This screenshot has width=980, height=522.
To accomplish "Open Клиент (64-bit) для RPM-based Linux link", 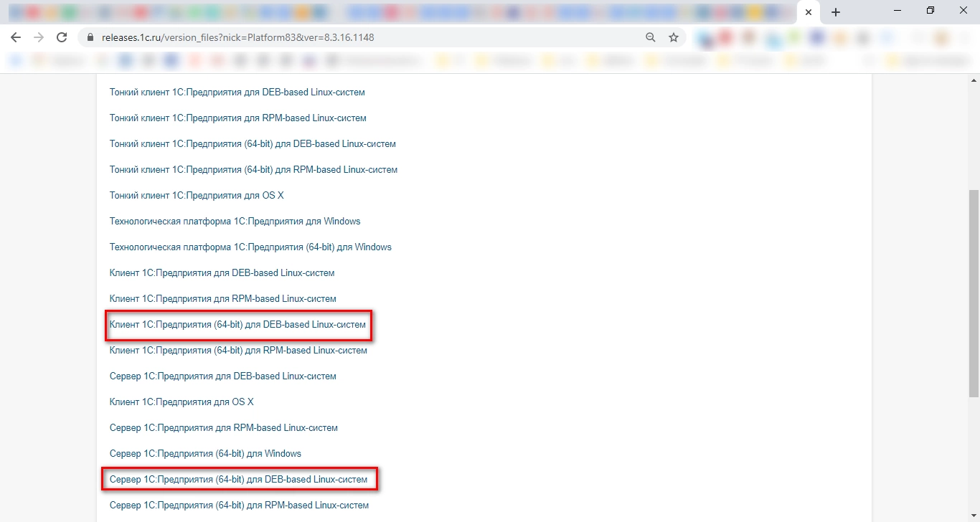I will coord(238,351).
